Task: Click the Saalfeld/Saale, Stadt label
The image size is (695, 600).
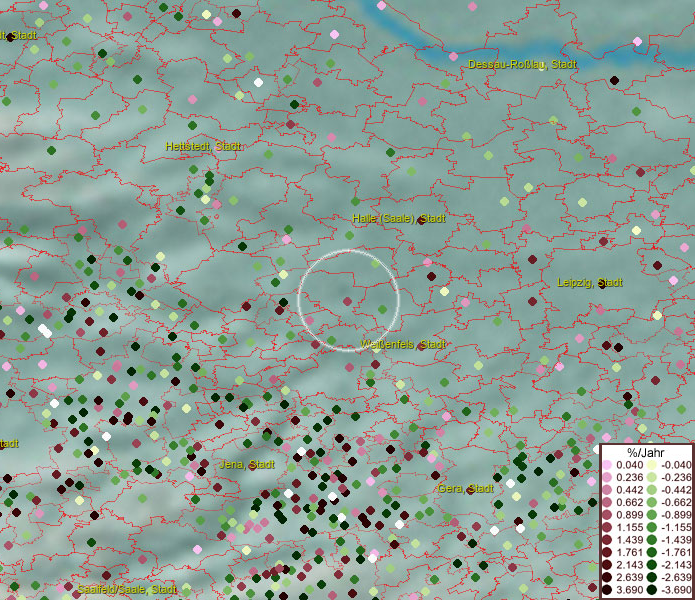Action: pyautogui.click(x=127, y=589)
